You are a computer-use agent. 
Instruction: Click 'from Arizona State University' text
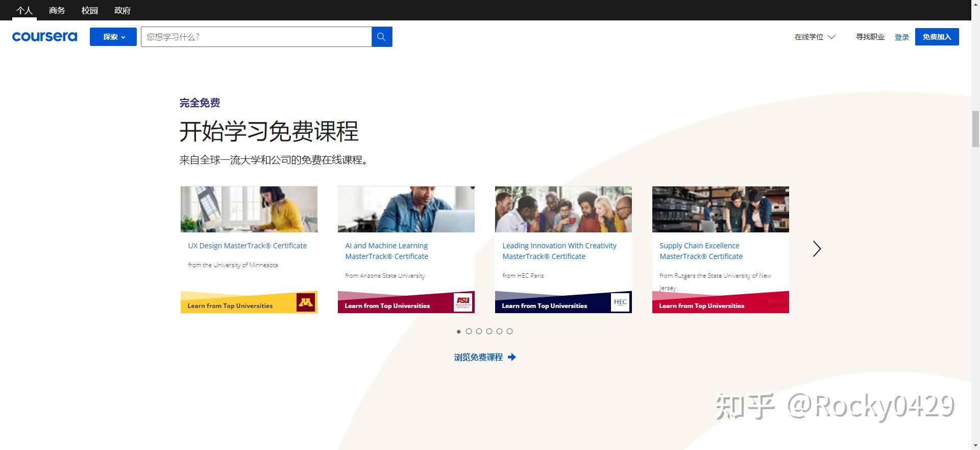pos(385,276)
